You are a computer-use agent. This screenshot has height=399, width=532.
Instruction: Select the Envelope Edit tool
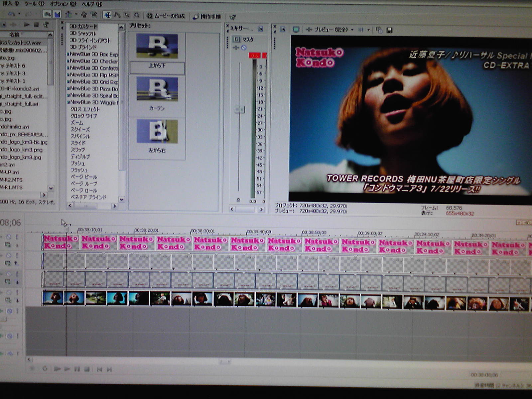coord(117,15)
